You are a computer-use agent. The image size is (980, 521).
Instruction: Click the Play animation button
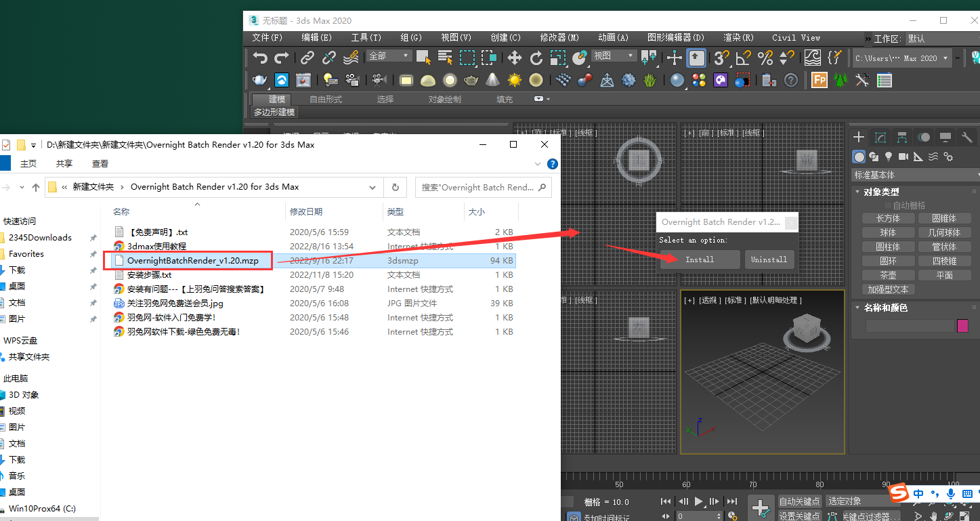pos(699,501)
